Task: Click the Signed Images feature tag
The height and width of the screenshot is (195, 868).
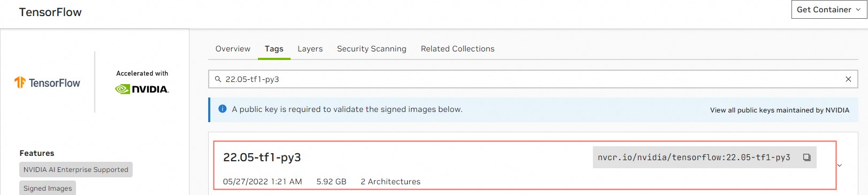Action: pos(48,188)
